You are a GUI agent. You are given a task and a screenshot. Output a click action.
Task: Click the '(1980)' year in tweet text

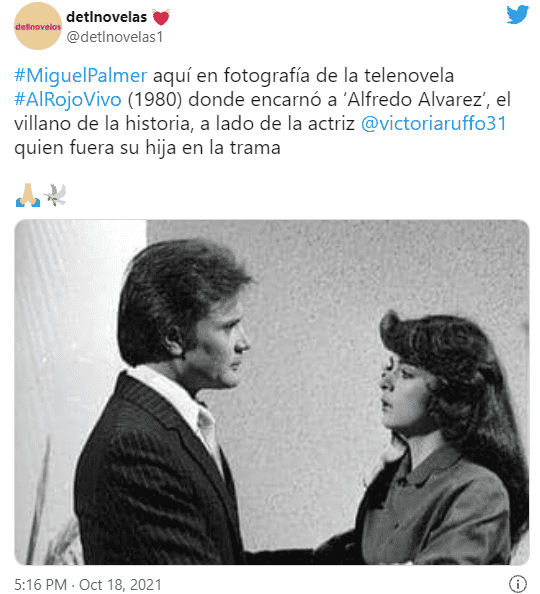tap(155, 100)
